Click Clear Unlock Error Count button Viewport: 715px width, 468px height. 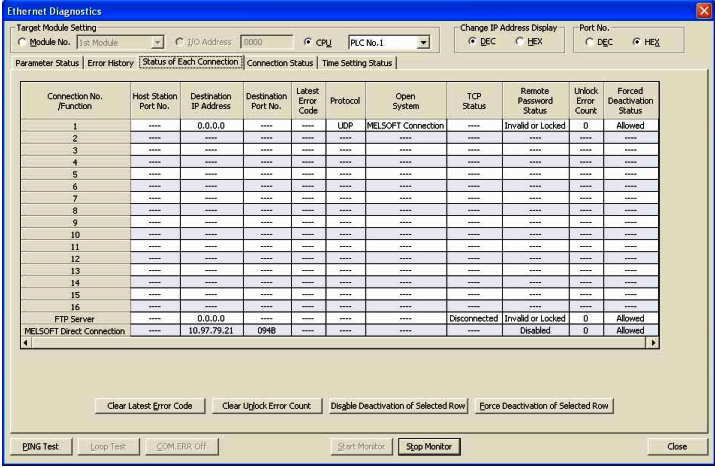[x=266, y=406]
